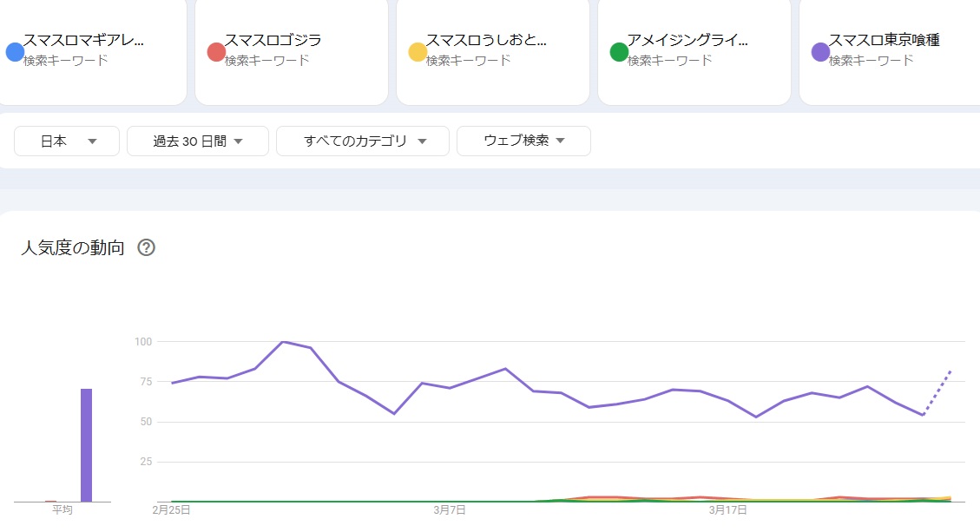Screen dimensions: 980x532
Task: Expand the すべてのカテゴリ dropdown
Action: click(x=363, y=141)
